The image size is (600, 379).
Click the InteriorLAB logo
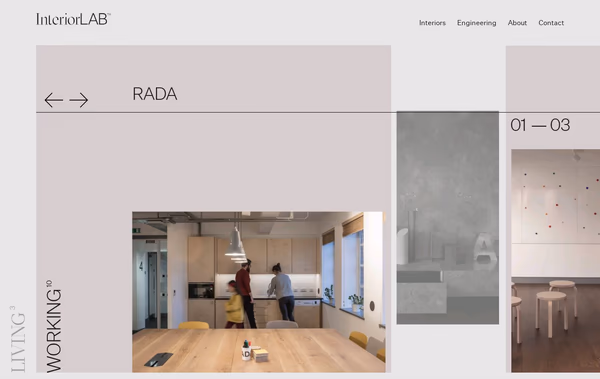[x=73, y=19]
